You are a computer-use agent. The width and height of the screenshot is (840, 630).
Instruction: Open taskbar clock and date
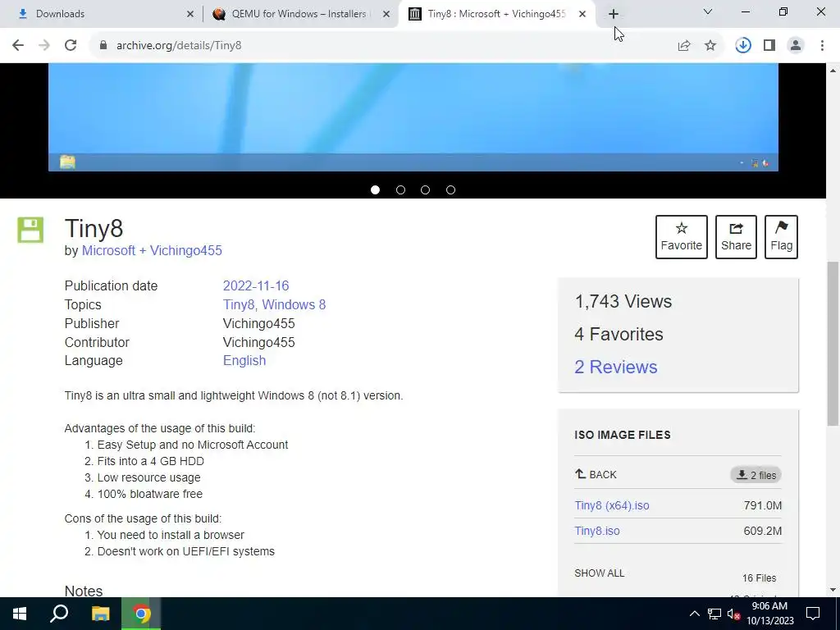tap(769, 614)
